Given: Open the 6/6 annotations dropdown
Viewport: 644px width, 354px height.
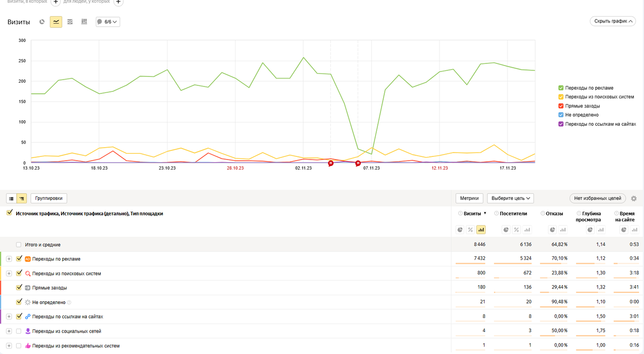Looking at the screenshot, I should pos(108,22).
